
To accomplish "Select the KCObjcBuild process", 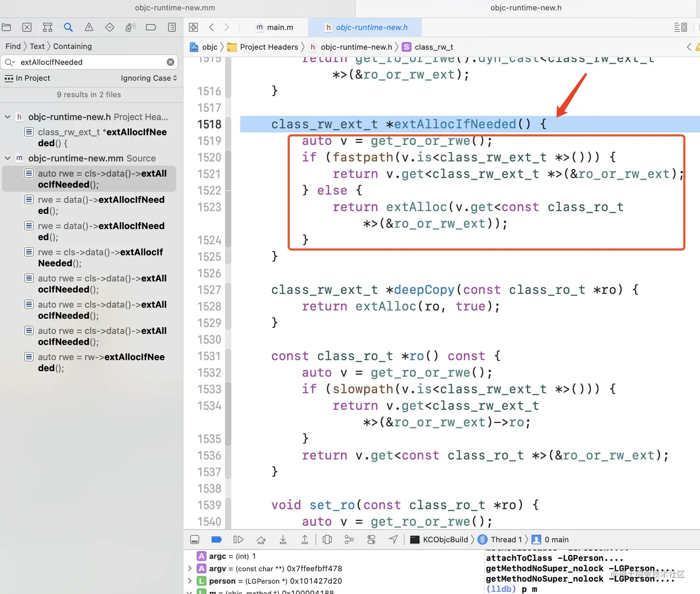I will point(439,540).
